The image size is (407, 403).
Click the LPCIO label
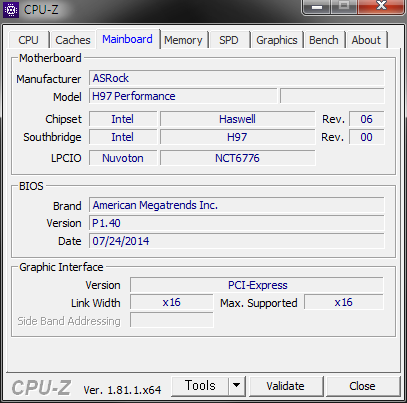click(x=66, y=158)
